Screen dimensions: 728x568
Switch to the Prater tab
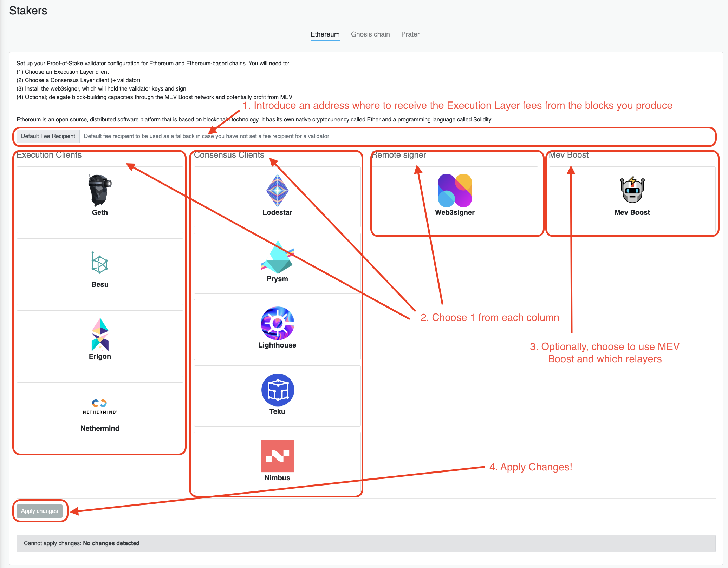coord(410,34)
